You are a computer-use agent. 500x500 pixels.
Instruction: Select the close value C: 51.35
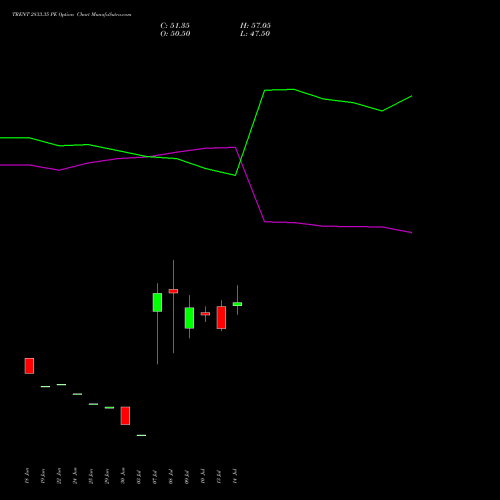click(x=175, y=26)
